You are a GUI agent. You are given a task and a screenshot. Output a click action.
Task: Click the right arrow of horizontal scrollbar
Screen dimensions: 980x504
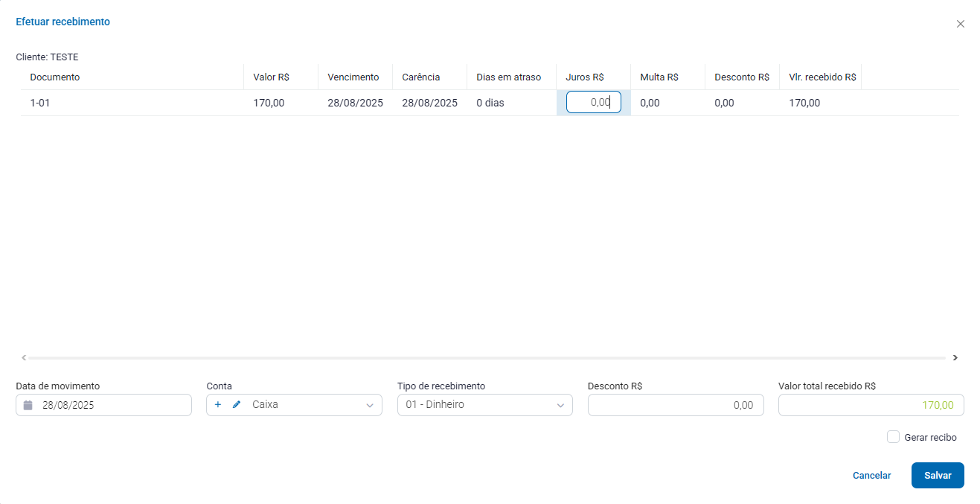[x=955, y=358]
